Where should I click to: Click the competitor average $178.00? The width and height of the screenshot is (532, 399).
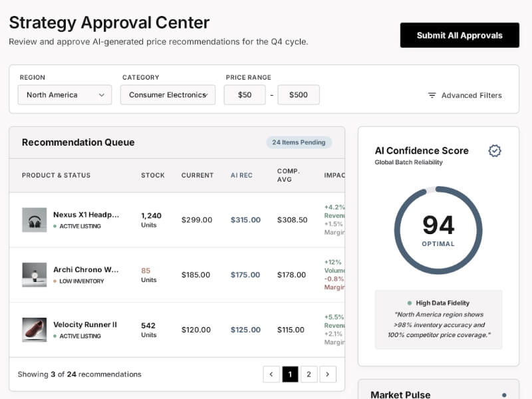[291, 275]
